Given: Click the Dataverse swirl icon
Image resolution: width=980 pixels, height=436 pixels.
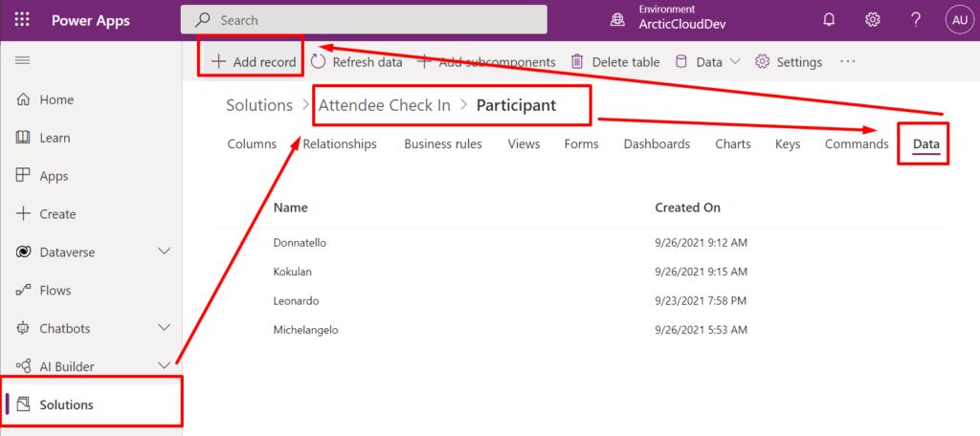Looking at the screenshot, I should [x=23, y=251].
